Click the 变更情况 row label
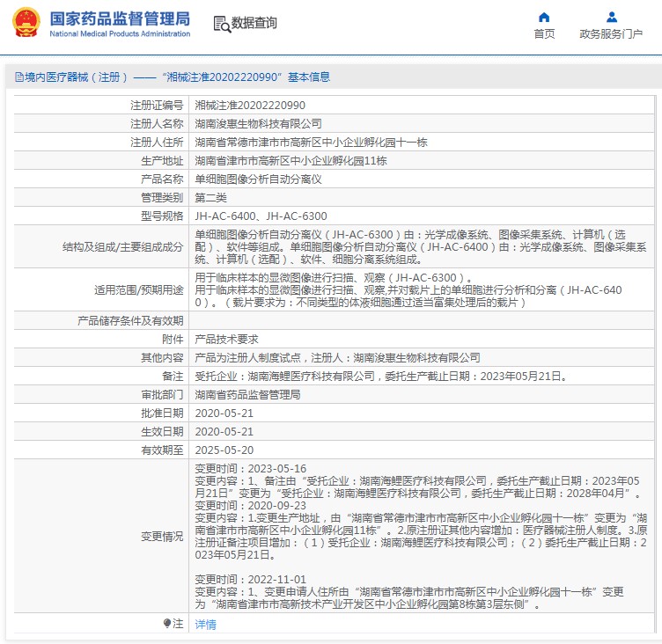 [162, 536]
